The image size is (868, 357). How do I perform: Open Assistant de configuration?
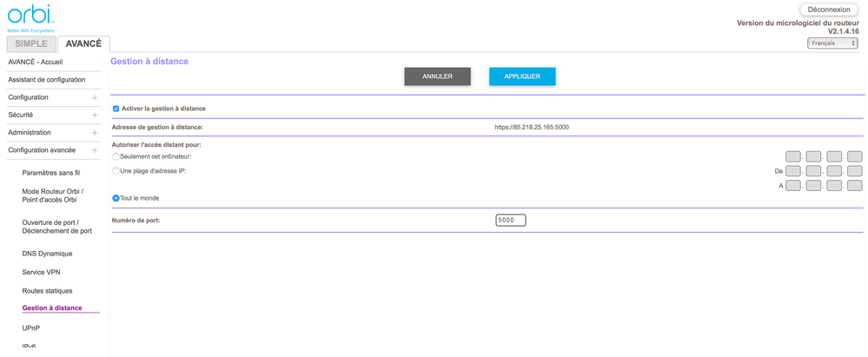pyautogui.click(x=47, y=80)
